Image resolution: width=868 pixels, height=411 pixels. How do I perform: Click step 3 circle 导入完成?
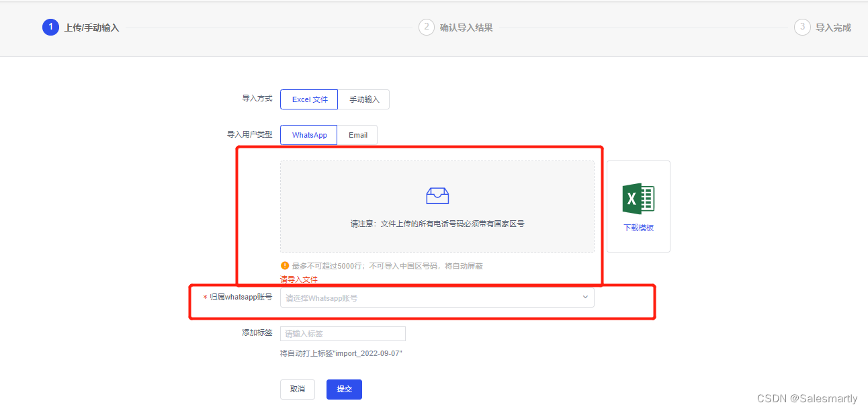click(x=801, y=27)
